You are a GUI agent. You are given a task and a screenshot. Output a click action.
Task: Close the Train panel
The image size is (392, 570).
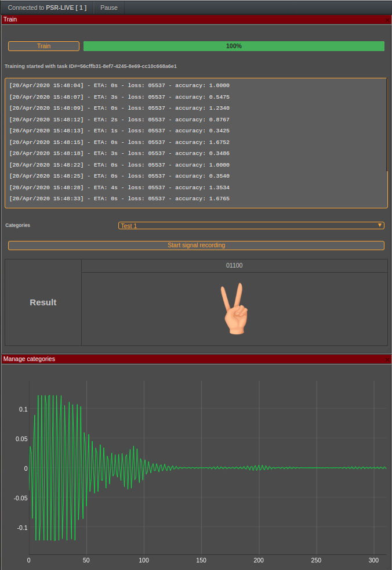click(387, 20)
